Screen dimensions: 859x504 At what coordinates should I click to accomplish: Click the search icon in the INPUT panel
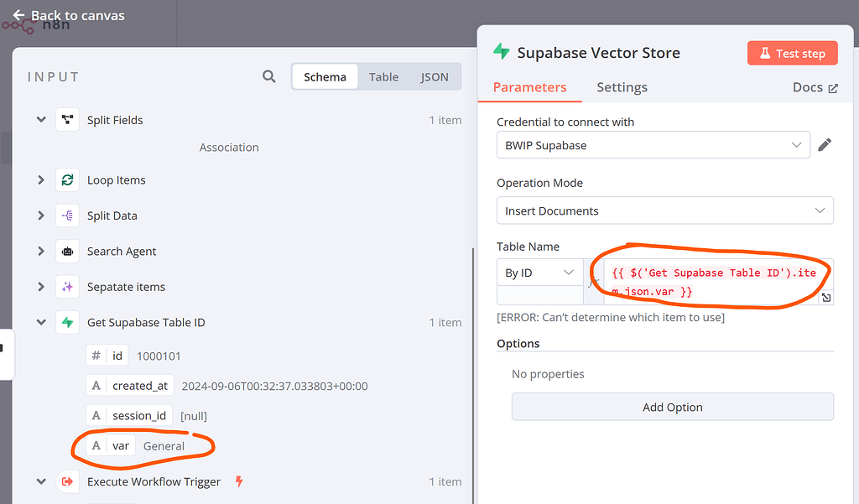coord(268,76)
